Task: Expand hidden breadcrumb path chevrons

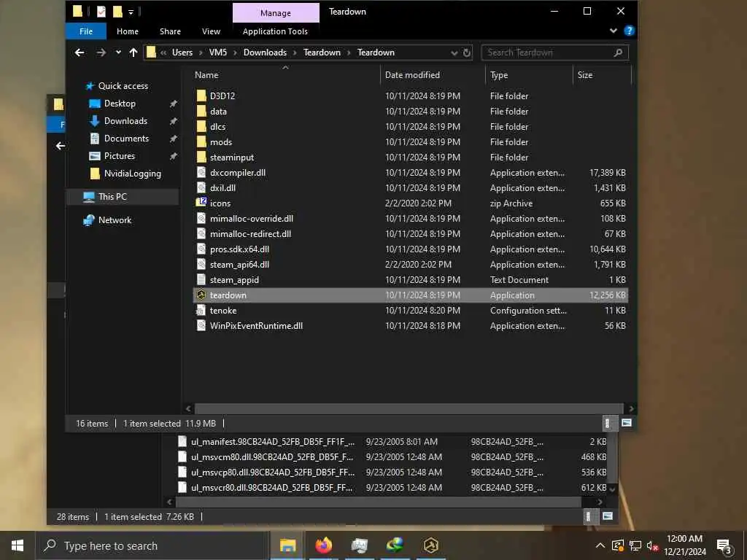Action: [163, 52]
